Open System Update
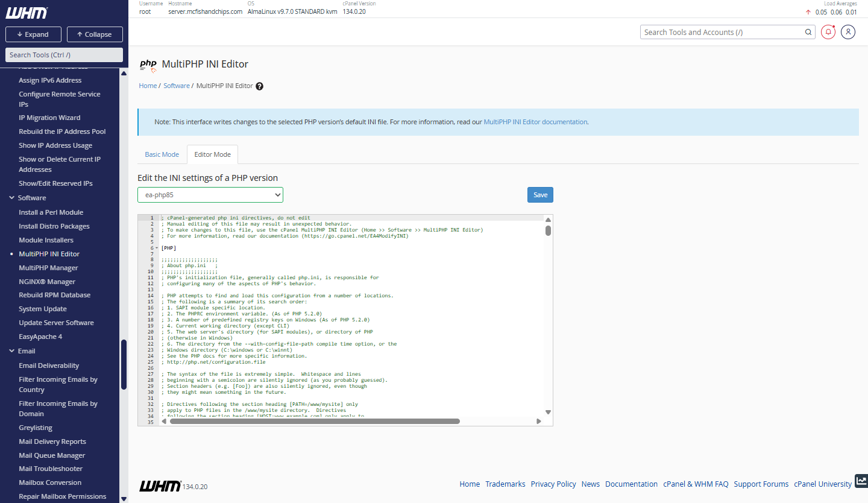This screenshot has width=868, height=503. 43,309
